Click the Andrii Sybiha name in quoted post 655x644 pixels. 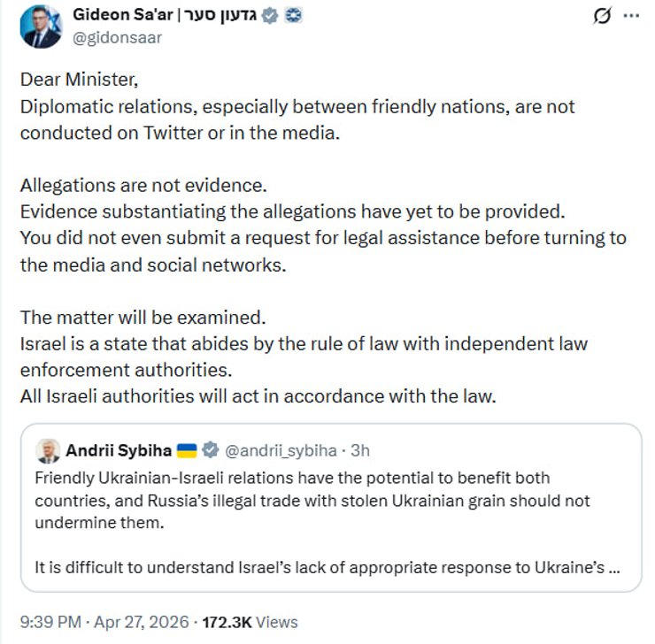119,450
